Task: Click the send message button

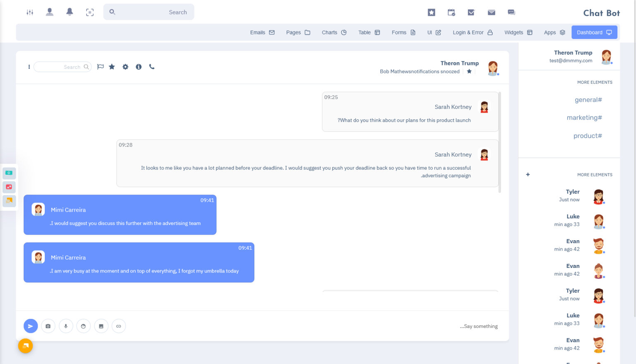Action: coord(31,326)
